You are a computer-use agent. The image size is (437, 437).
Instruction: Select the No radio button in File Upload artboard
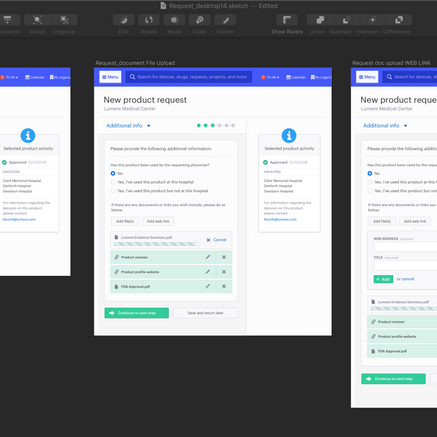tap(113, 173)
